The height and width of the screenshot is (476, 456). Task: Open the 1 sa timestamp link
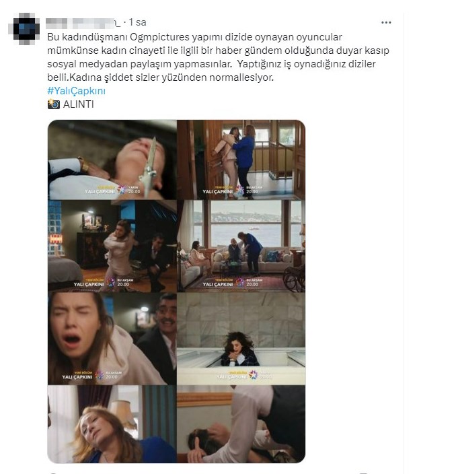coord(137,22)
